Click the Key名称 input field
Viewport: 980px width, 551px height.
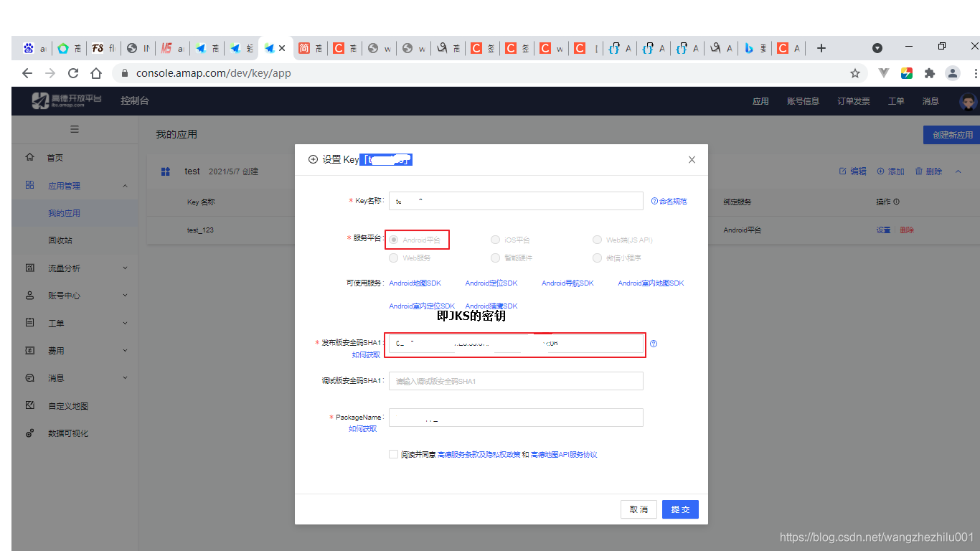click(515, 201)
